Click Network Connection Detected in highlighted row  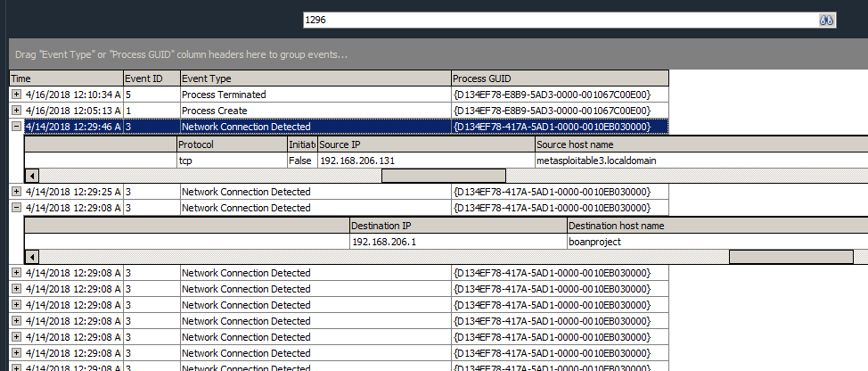coord(316,127)
